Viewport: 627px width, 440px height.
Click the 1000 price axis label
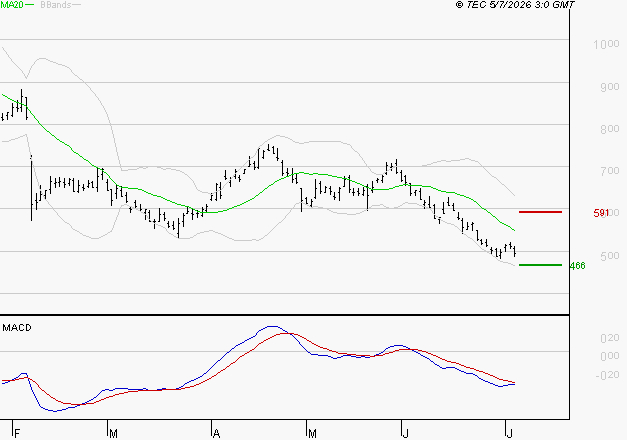(606, 44)
